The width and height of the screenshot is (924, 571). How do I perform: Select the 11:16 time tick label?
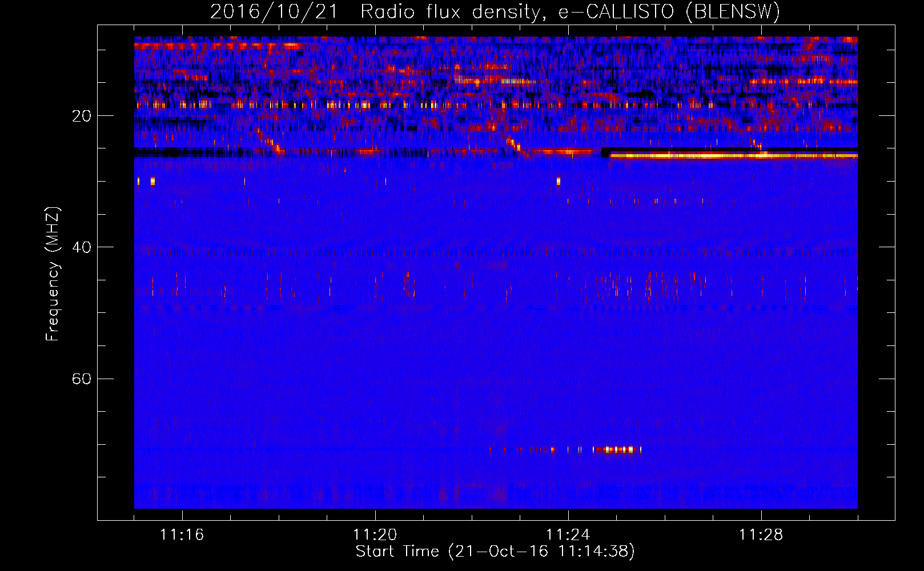[x=182, y=535]
